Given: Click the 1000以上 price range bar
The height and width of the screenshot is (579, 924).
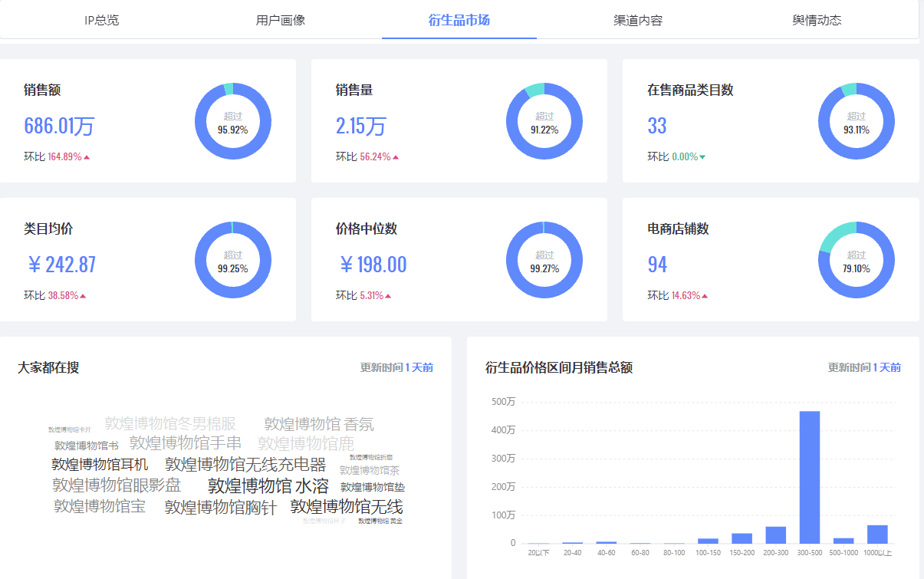Looking at the screenshot, I should pos(877,535).
